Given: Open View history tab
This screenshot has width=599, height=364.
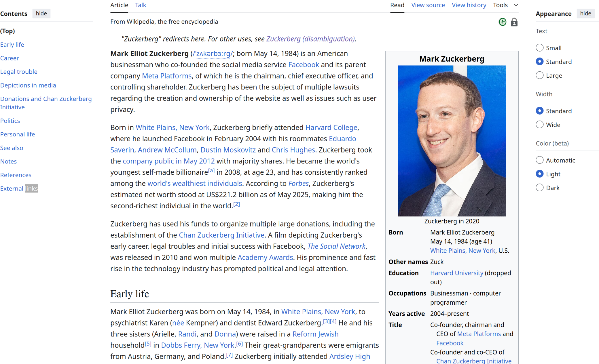Looking at the screenshot, I should point(469,5).
